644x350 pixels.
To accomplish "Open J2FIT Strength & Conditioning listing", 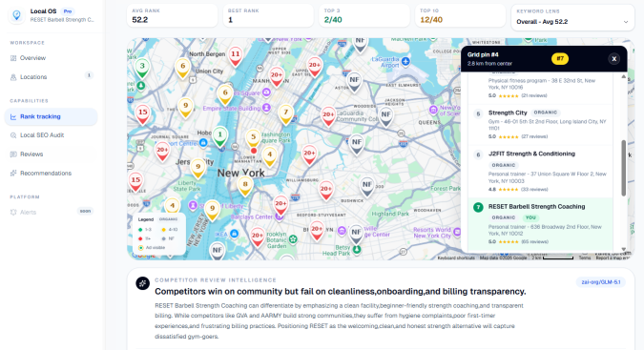I will pos(540,172).
